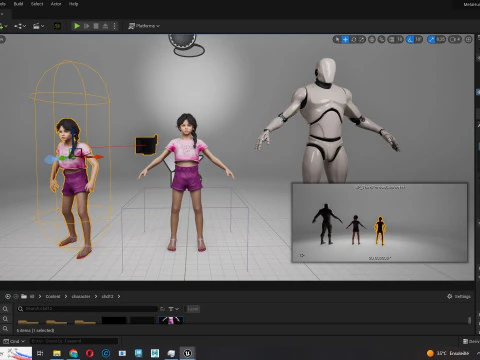The width and height of the screenshot is (480, 360).
Task: Select the scale tool in viewport toolbar
Action: point(362,39)
